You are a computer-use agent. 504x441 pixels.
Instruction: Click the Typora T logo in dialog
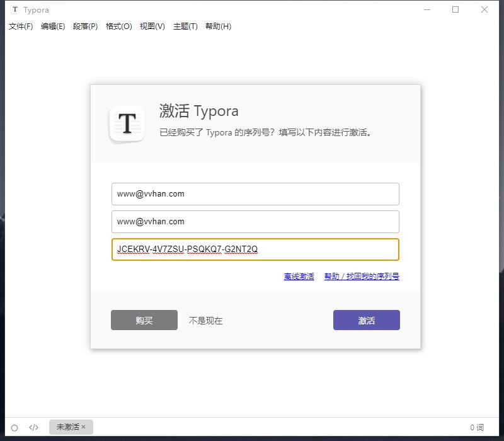[127, 123]
